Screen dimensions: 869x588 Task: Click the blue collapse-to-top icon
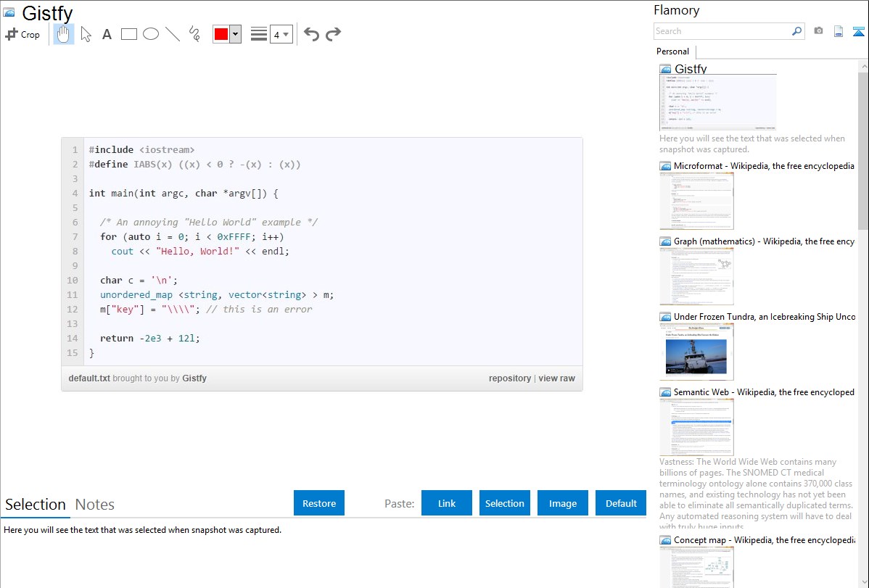tap(858, 32)
